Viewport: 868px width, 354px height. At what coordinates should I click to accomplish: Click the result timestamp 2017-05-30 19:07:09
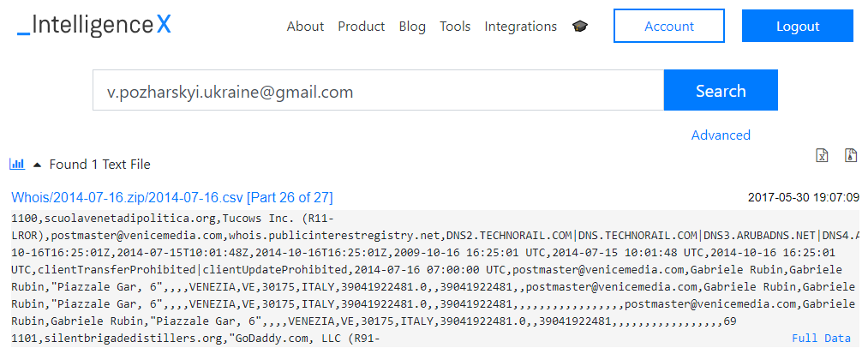[x=803, y=197]
